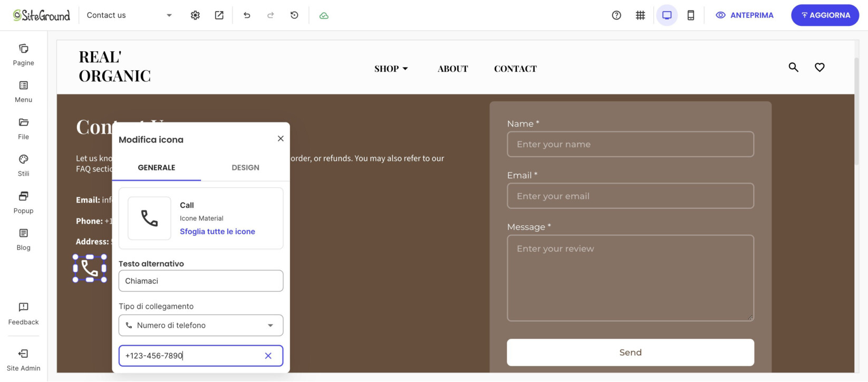Open the Feedback sidebar item
Viewport: 868px width, 382px height.
pyautogui.click(x=23, y=313)
